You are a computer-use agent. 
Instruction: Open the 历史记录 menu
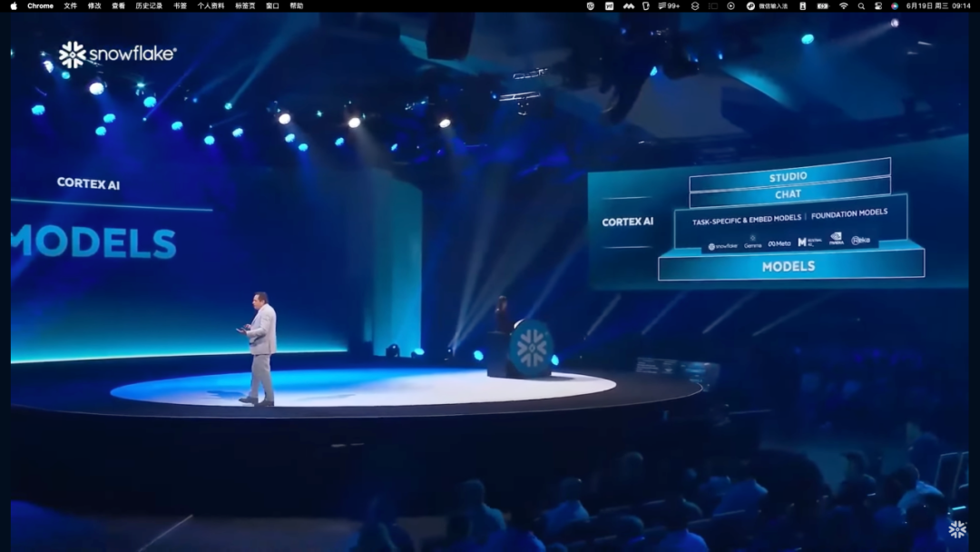coord(149,5)
